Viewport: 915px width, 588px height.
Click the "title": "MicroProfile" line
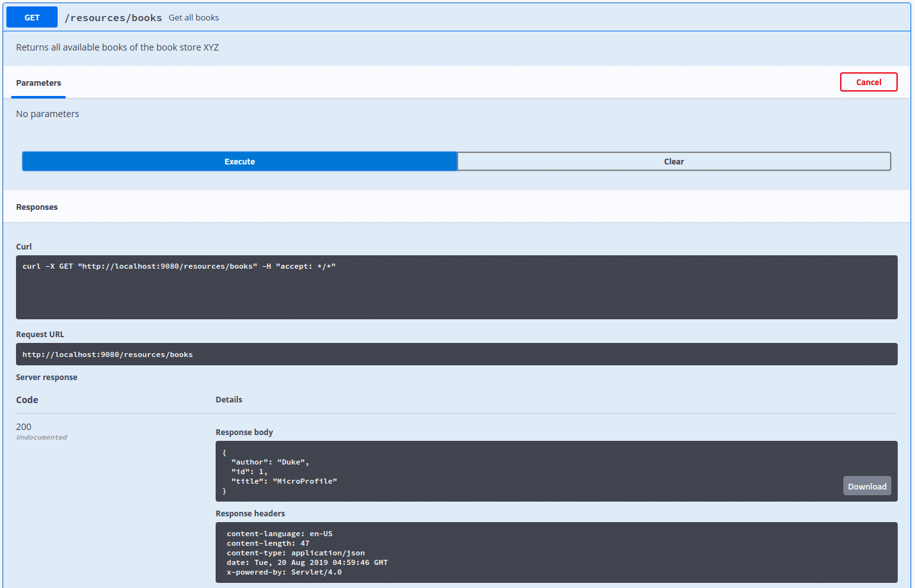(284, 481)
